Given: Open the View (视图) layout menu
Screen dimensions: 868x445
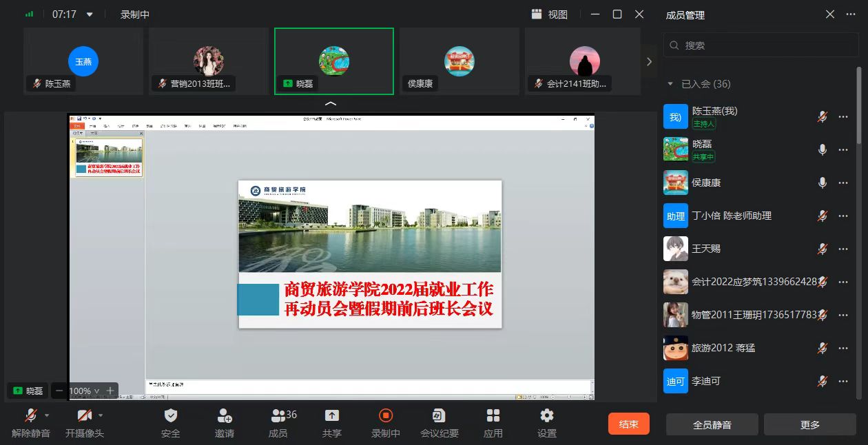Looking at the screenshot, I should point(550,14).
